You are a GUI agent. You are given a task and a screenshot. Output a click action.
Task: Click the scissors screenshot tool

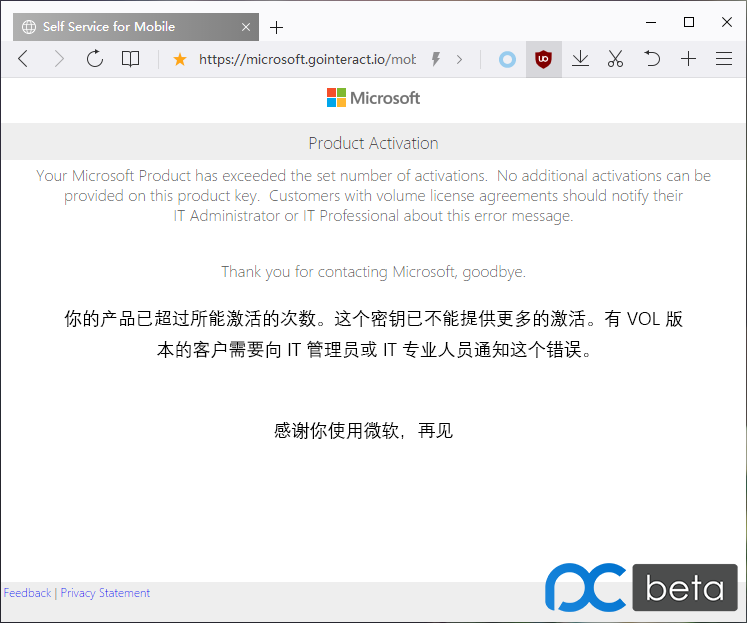pyautogui.click(x=615, y=59)
